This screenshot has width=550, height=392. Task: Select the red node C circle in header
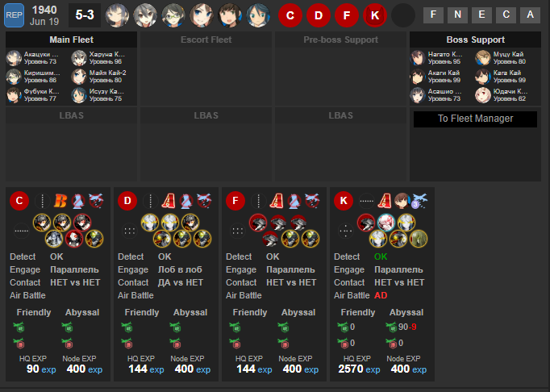click(x=290, y=15)
